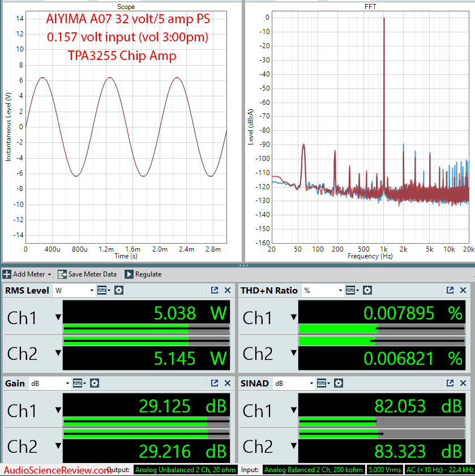Expand the Ch1 arrow in SINAD meter
Screen dimensions: 475x476
(294, 410)
